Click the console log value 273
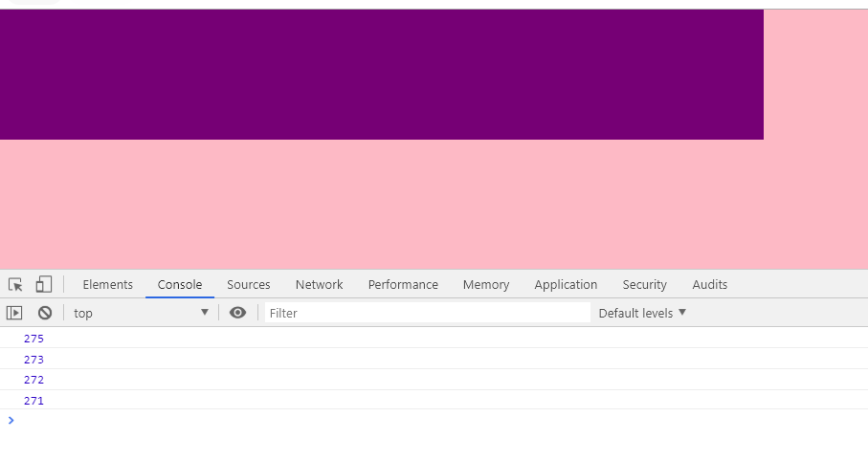868x461 pixels. click(33, 360)
